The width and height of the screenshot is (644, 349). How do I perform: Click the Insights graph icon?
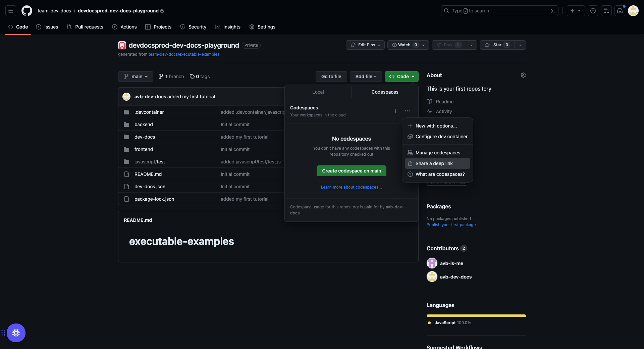tap(218, 27)
